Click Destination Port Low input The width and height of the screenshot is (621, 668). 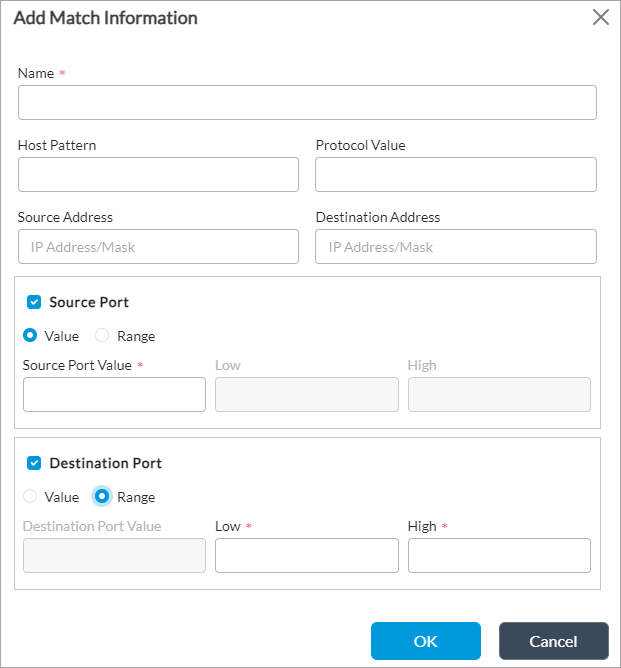pos(306,556)
